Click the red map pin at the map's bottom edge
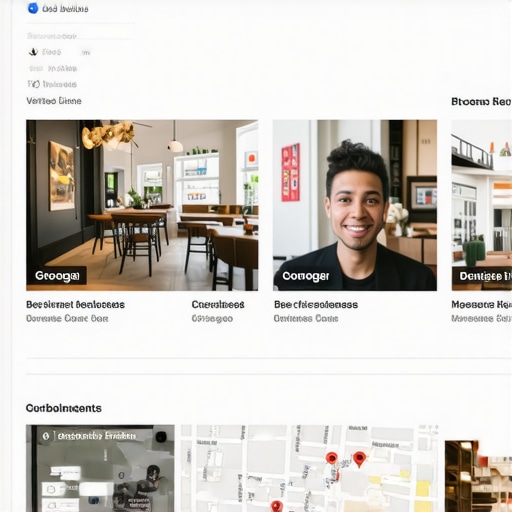Screen dimensions: 512x512 tap(277, 506)
